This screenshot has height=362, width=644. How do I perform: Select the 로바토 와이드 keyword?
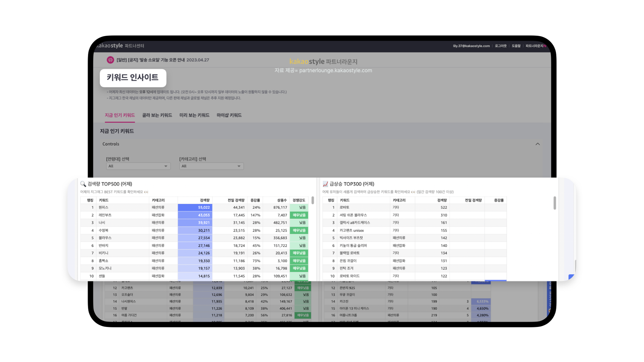[349, 276]
